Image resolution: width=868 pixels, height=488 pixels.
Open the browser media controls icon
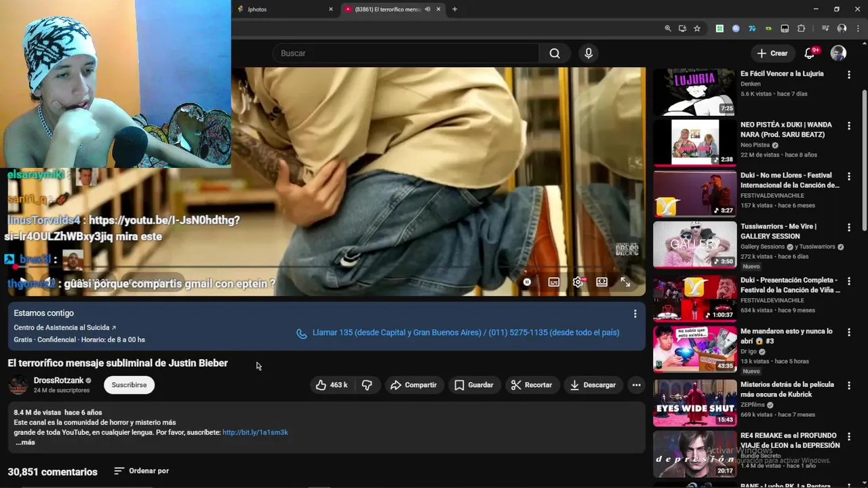(825, 28)
